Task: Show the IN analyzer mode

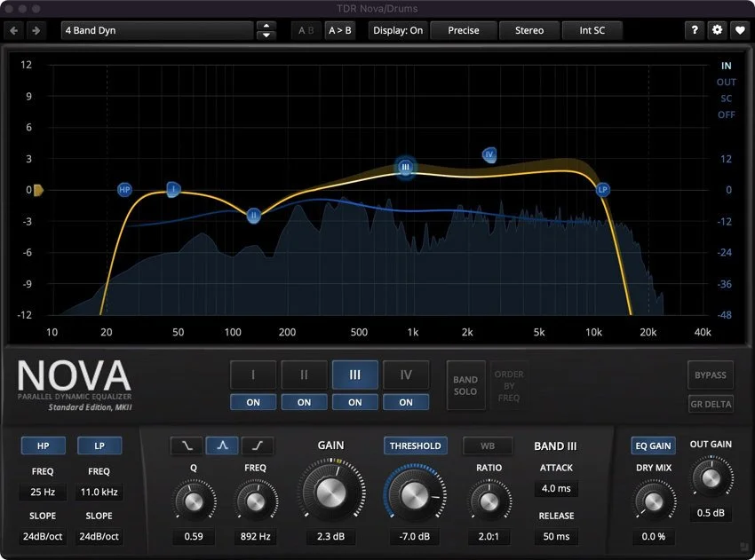Action: [x=726, y=66]
